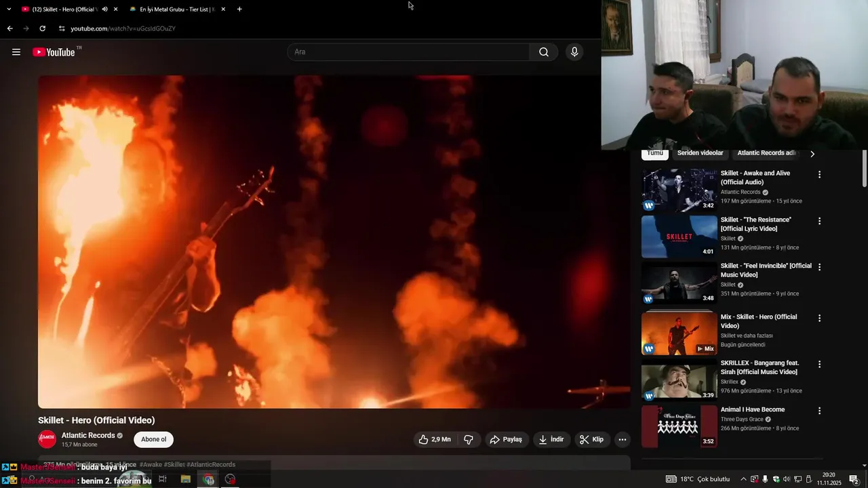Open The Resistance lyric video thumbnail
868x488 pixels.
(679, 237)
